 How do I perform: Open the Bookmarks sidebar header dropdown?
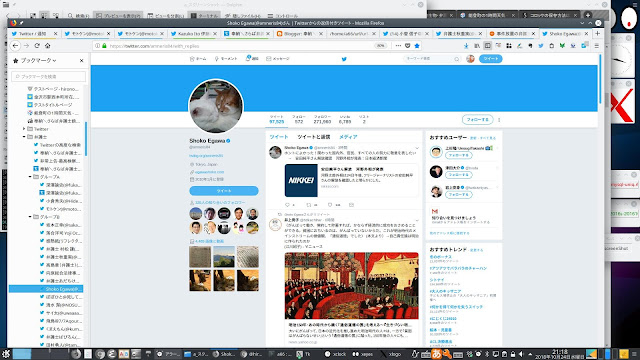[x=38, y=60]
